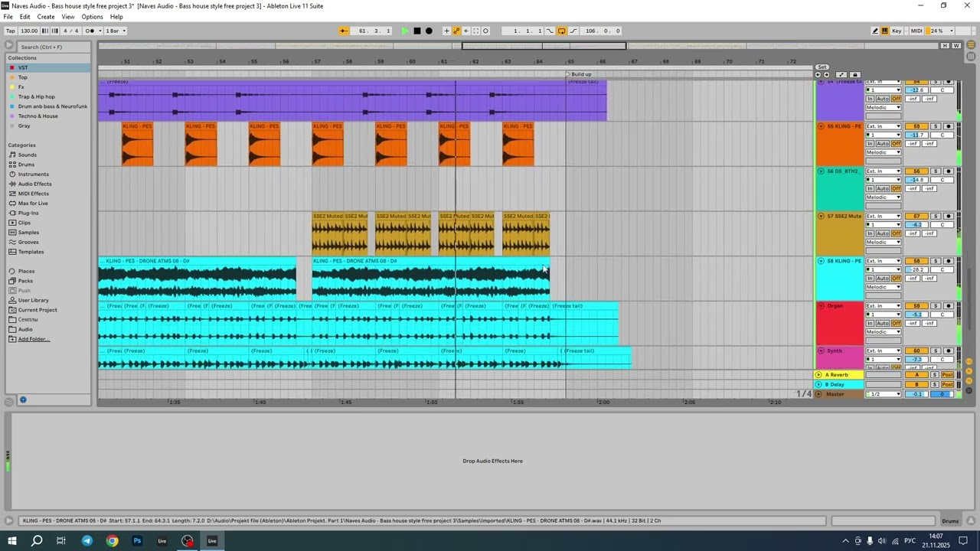The width and height of the screenshot is (980, 551).
Task: Set Organ track monitor to Auto
Action: (x=883, y=323)
